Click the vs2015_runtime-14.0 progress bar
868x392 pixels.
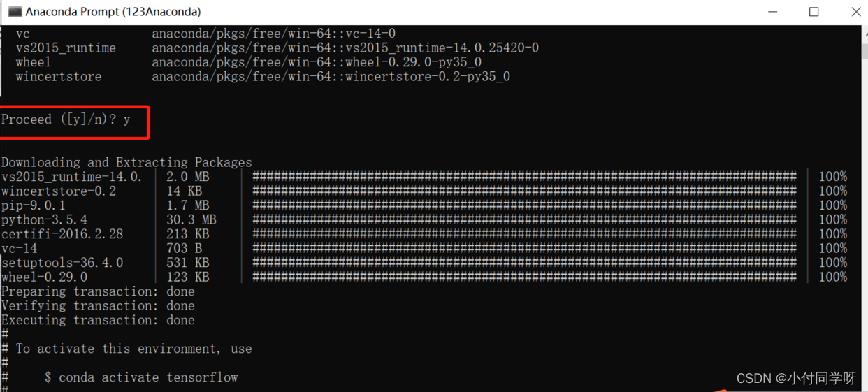(x=524, y=177)
